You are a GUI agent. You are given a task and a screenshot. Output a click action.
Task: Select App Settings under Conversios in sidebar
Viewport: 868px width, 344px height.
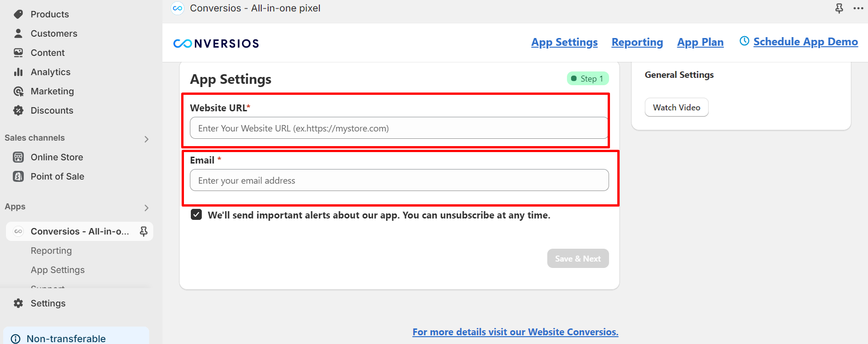[58, 270]
